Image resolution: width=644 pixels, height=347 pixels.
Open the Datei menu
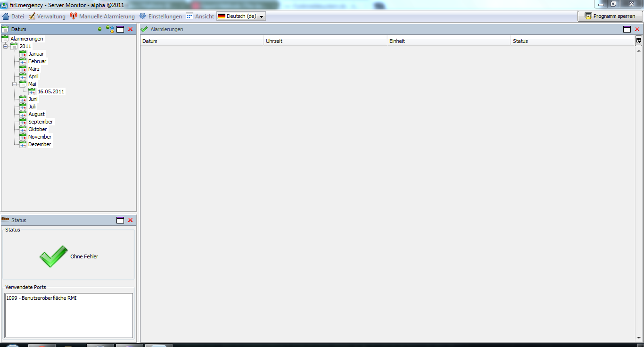point(13,17)
